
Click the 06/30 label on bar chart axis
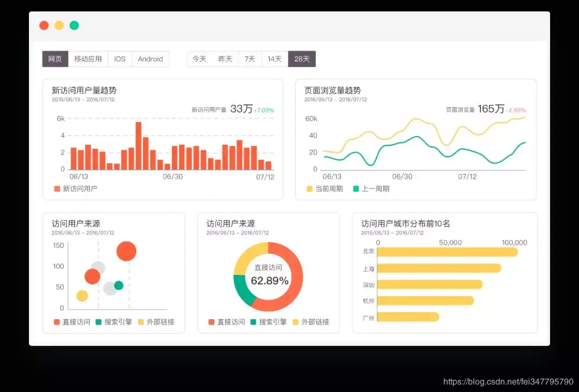pos(173,177)
